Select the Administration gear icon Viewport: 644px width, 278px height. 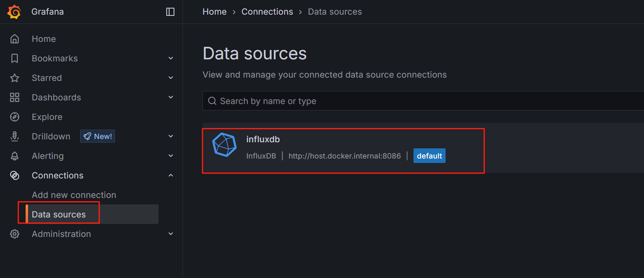coord(15,234)
